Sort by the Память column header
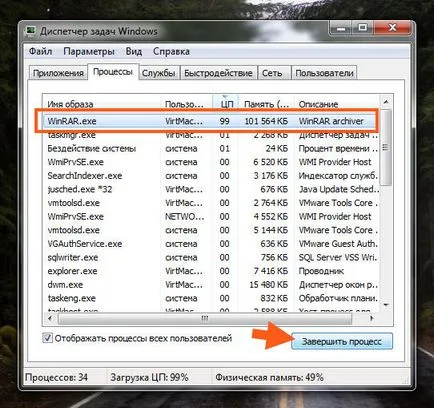 coord(266,104)
